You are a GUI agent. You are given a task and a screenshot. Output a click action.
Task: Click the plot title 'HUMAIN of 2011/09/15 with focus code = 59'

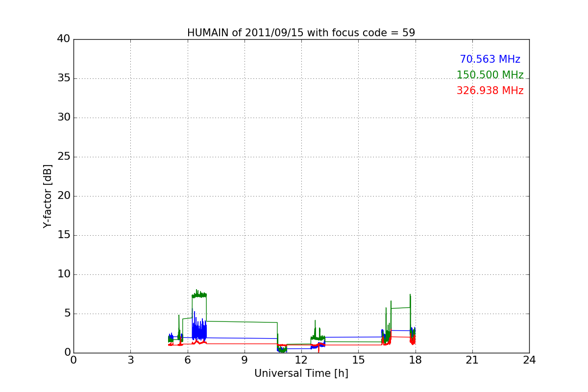coord(301,33)
